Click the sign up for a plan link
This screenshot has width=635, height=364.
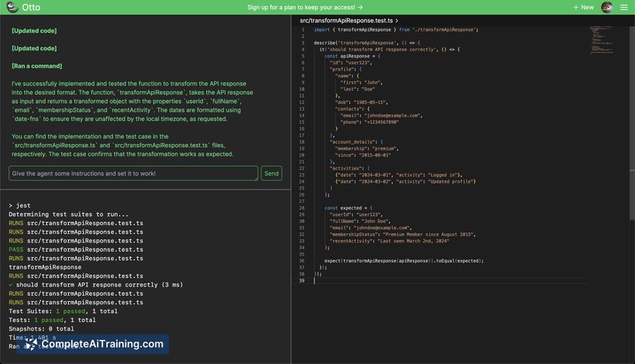tap(314, 7)
